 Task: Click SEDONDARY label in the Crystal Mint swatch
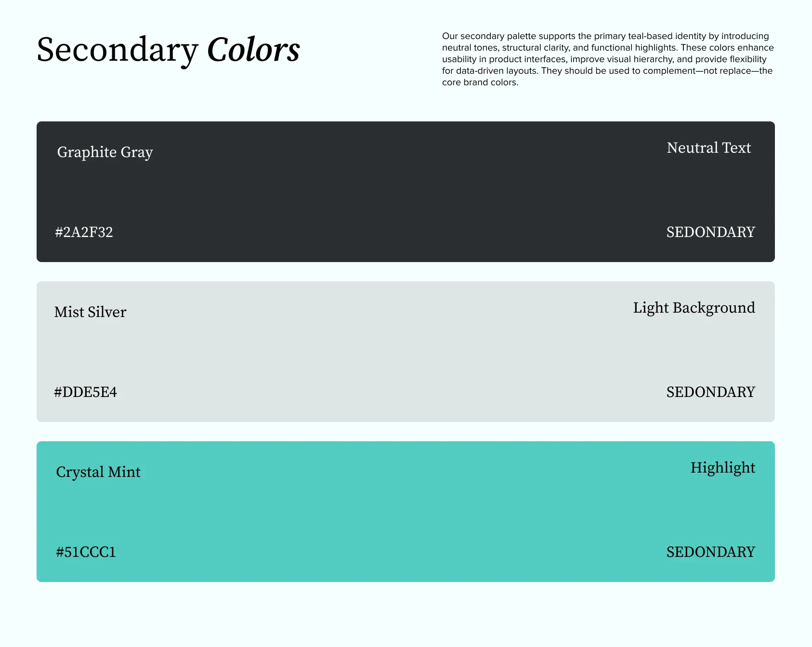[x=710, y=552]
